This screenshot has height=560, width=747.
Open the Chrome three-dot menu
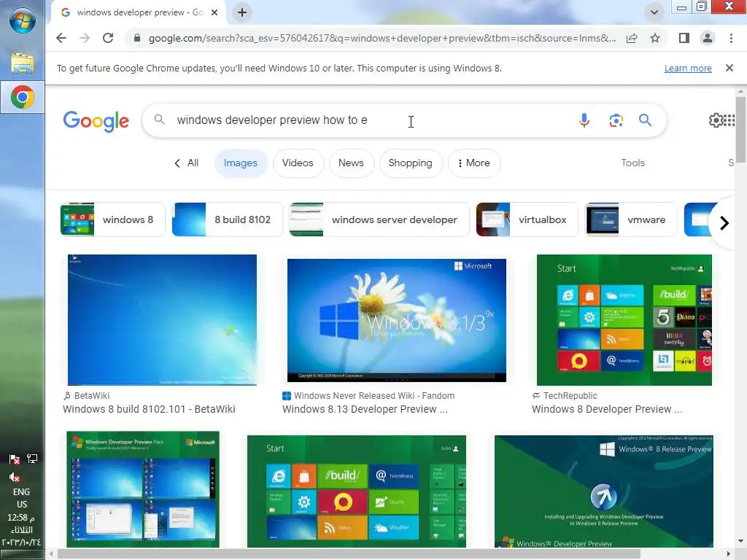(731, 38)
